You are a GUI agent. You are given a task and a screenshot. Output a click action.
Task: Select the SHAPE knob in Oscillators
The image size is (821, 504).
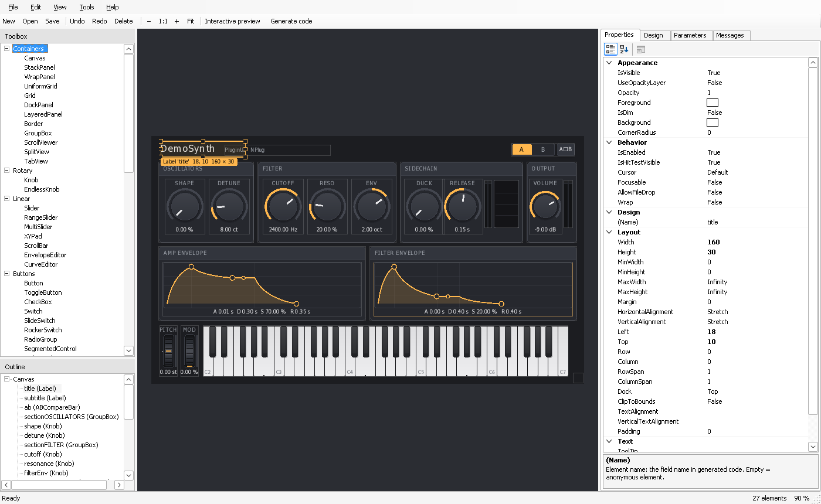[x=184, y=206]
